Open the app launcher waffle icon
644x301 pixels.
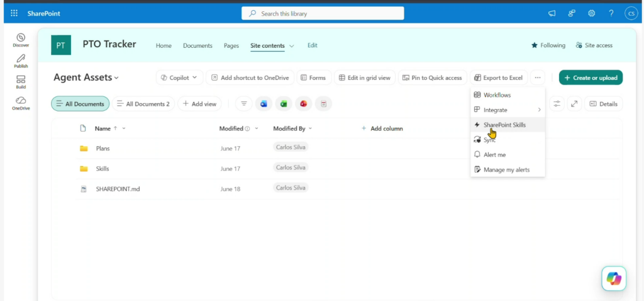pyautogui.click(x=14, y=14)
